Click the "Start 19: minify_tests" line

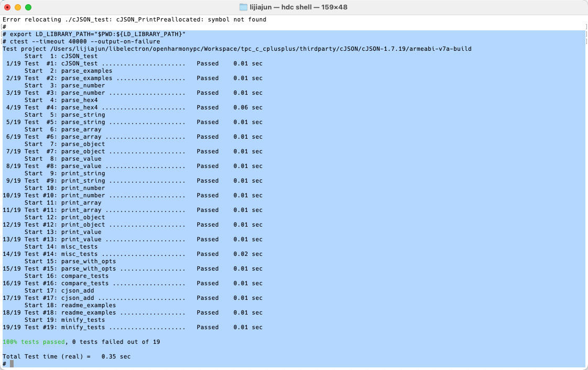(64, 320)
